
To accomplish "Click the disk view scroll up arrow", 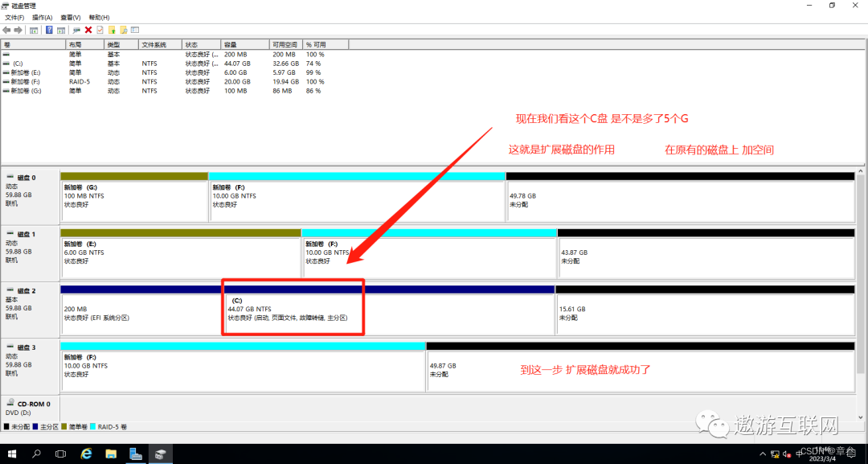I will point(860,172).
